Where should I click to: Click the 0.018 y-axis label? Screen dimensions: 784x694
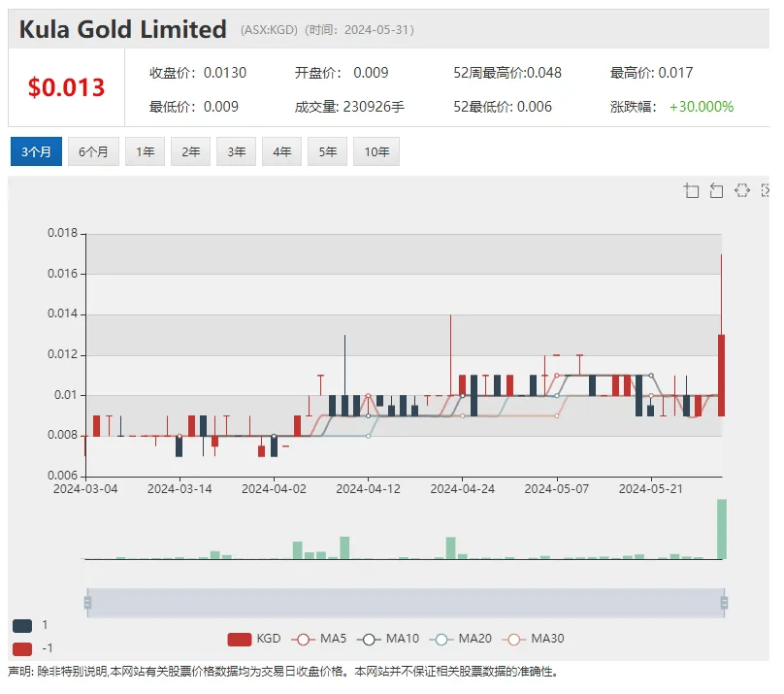point(62,233)
